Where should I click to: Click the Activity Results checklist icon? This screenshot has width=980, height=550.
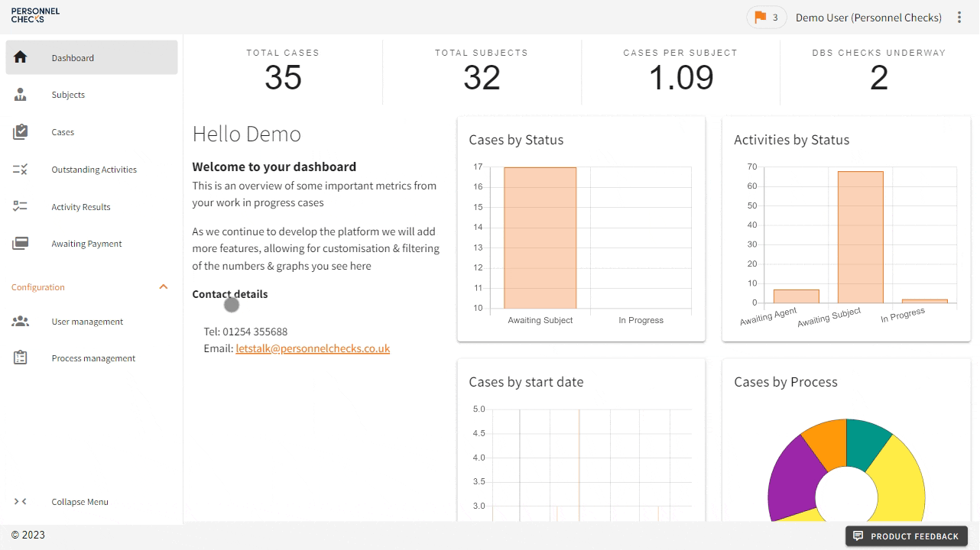(x=21, y=207)
